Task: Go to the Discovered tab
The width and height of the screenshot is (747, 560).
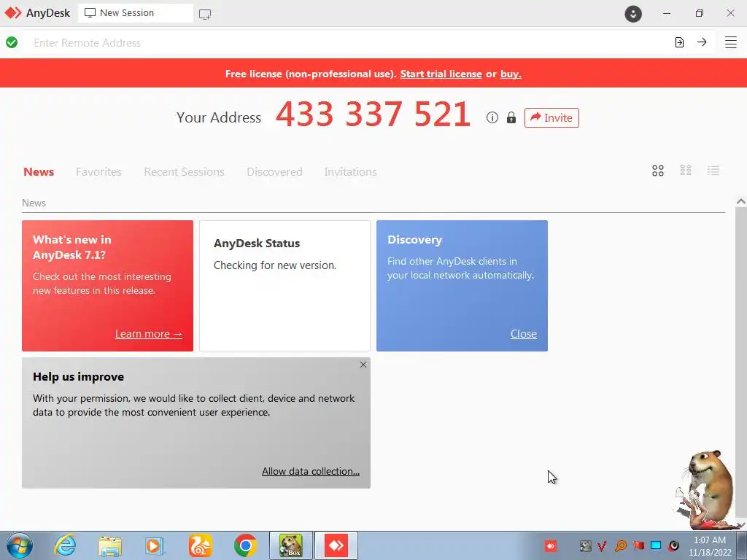Action: coord(274,171)
